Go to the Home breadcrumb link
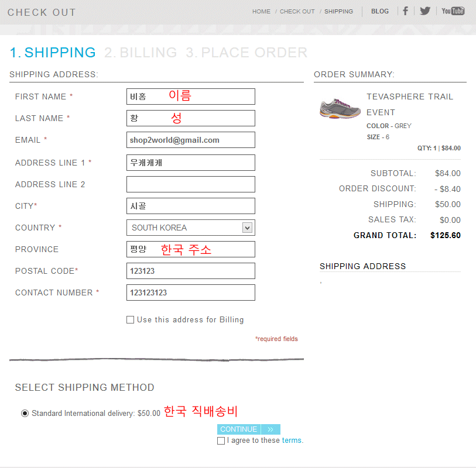The height and width of the screenshot is (468, 476). coord(261,12)
